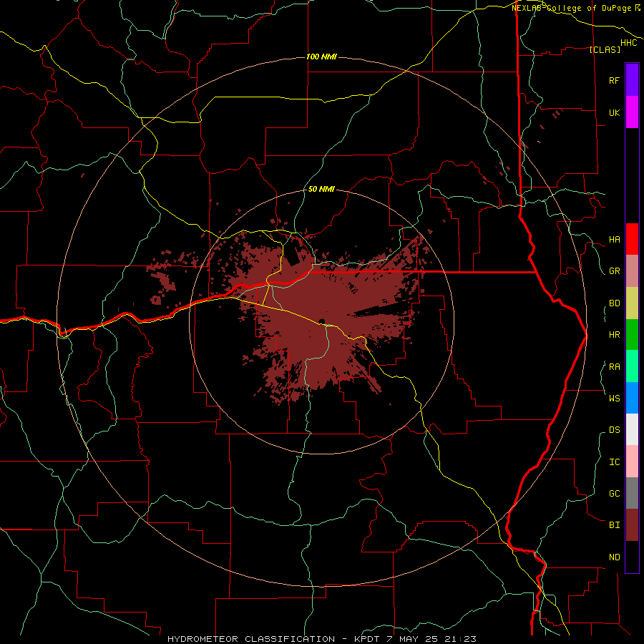Click the BD legend label

(x=614, y=303)
